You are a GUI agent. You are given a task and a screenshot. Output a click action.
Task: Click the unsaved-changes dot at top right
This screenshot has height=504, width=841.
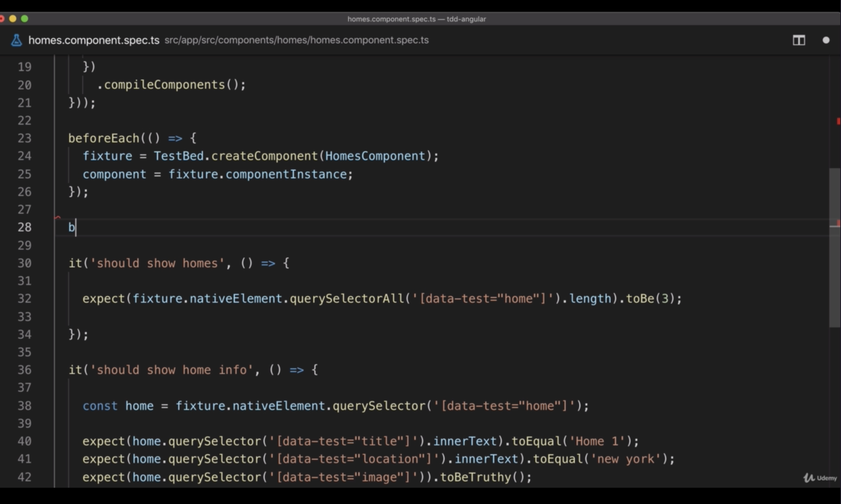click(826, 40)
